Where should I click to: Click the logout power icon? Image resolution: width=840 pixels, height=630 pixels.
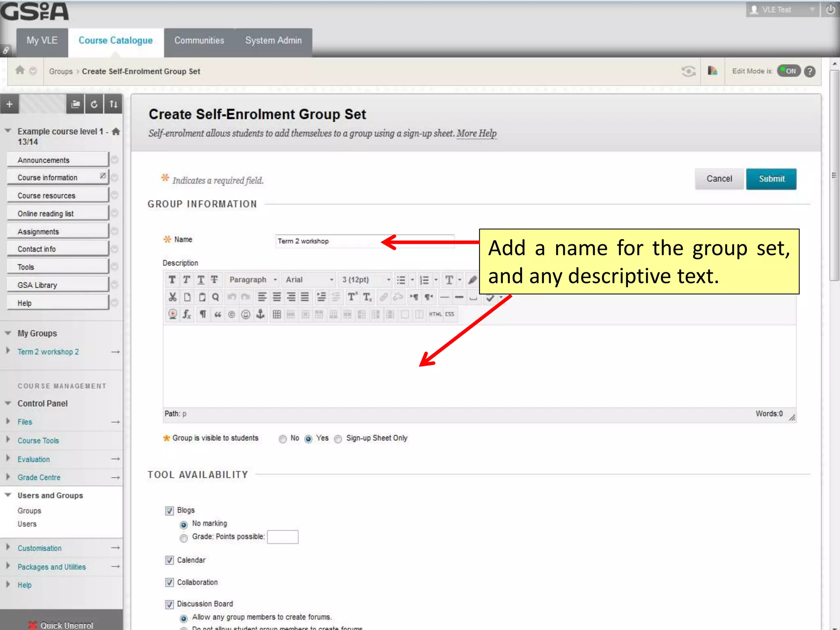pos(830,9)
